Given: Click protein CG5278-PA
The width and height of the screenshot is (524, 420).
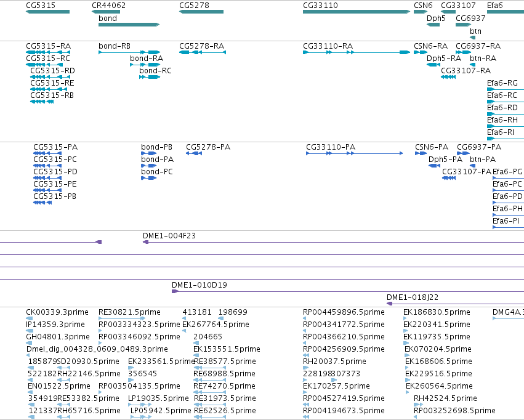Looking at the screenshot, I should click(x=194, y=153).
